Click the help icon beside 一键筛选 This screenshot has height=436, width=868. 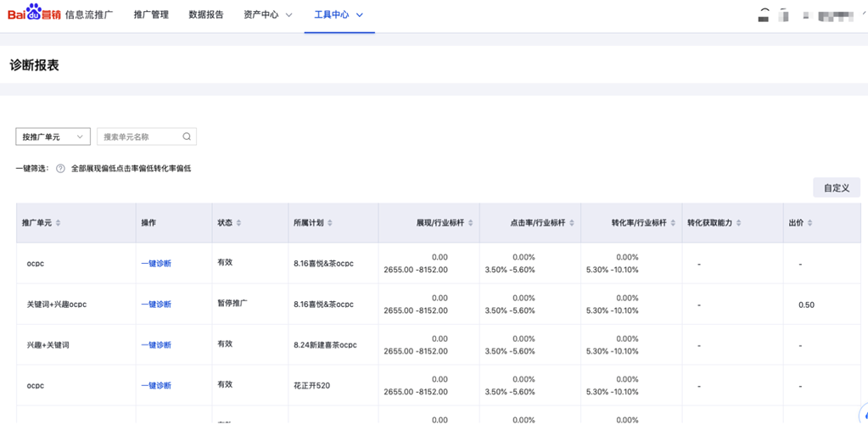(60, 169)
